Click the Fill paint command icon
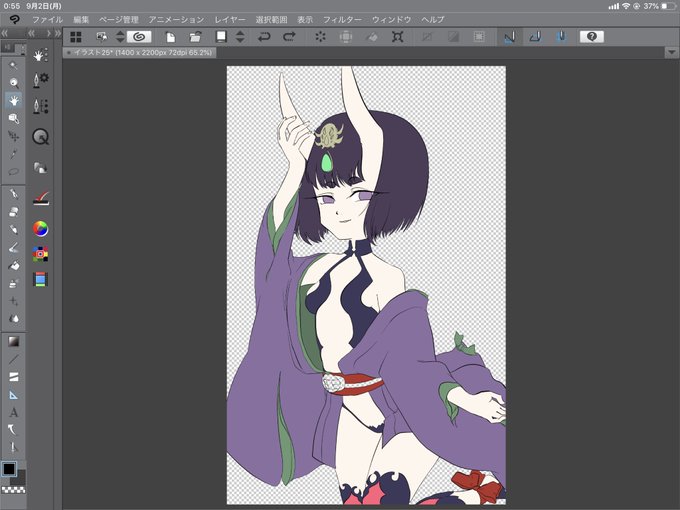The width and height of the screenshot is (680, 510). [x=372, y=37]
